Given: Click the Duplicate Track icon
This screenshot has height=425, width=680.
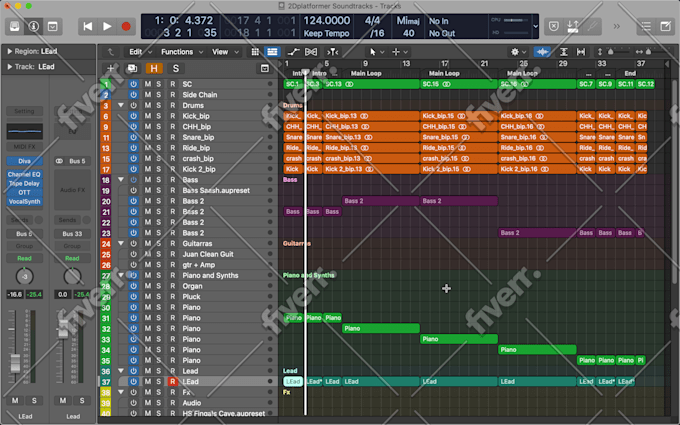Looking at the screenshot, I should tap(132, 69).
